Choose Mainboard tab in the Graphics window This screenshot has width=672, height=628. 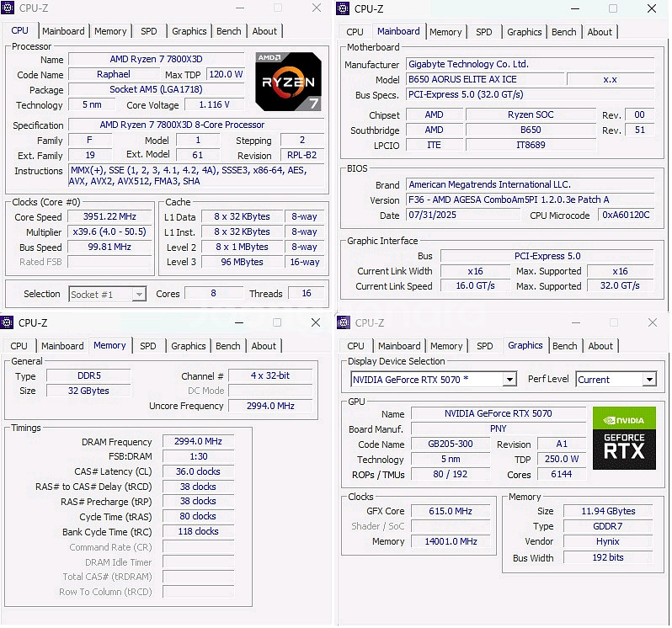(x=399, y=346)
